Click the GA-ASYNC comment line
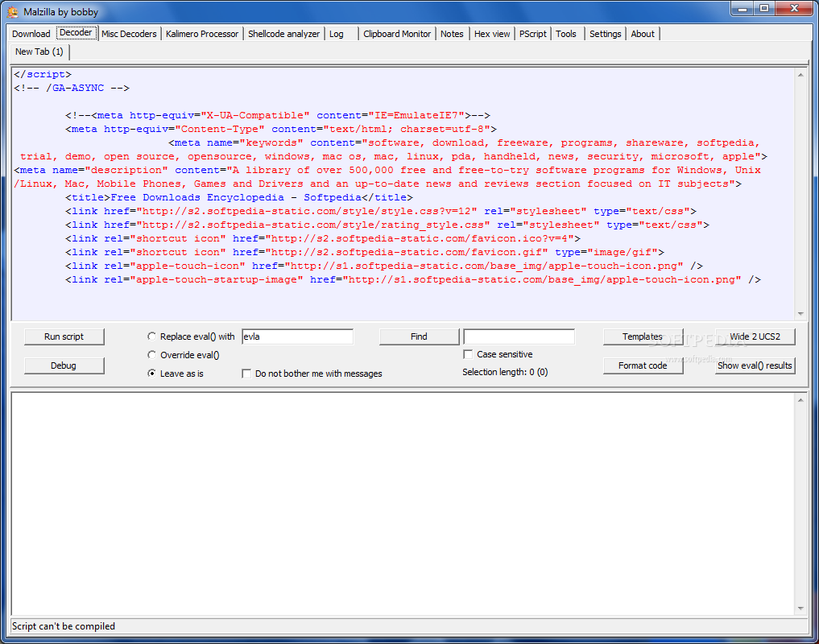 point(72,88)
